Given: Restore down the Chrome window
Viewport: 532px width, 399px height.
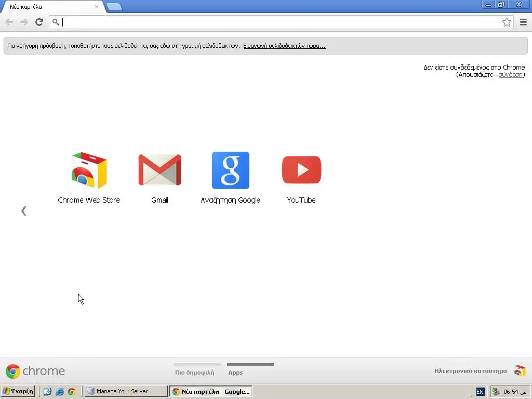Looking at the screenshot, I should (x=501, y=4).
